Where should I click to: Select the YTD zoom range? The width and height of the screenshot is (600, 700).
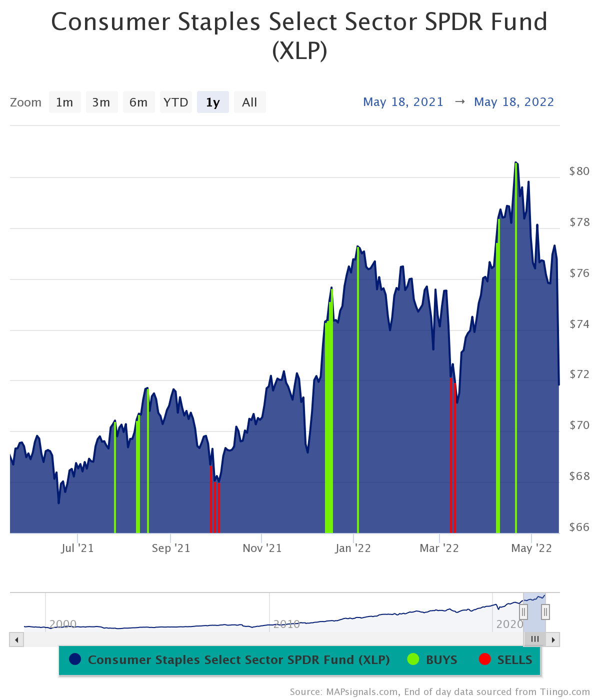(175, 102)
